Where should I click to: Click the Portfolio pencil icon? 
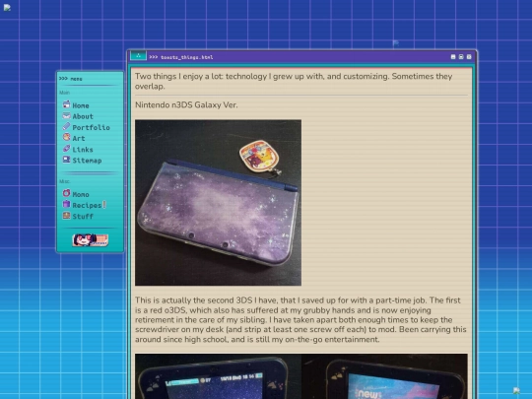pyautogui.click(x=67, y=126)
